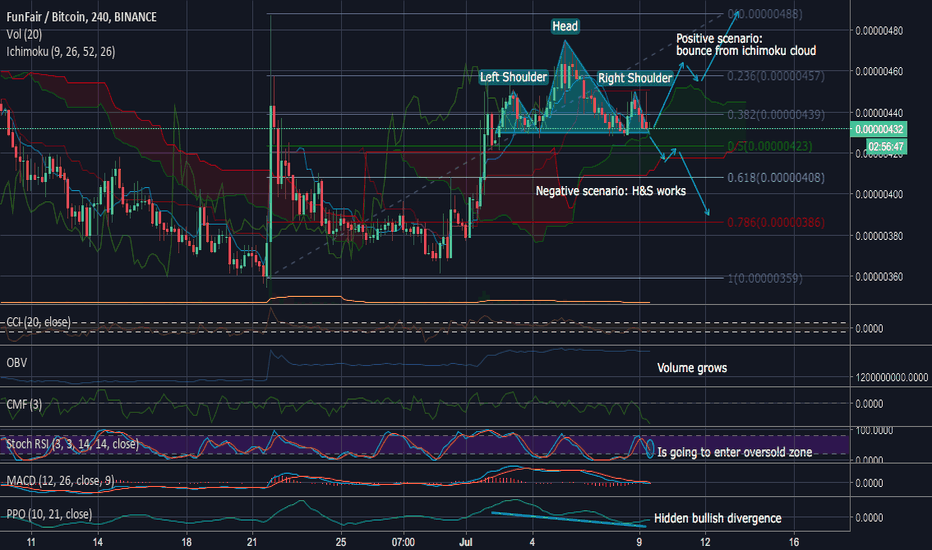This screenshot has height=550, width=932.
Task: Select the 0.5 Fibonacci level label
Action: 770,146
